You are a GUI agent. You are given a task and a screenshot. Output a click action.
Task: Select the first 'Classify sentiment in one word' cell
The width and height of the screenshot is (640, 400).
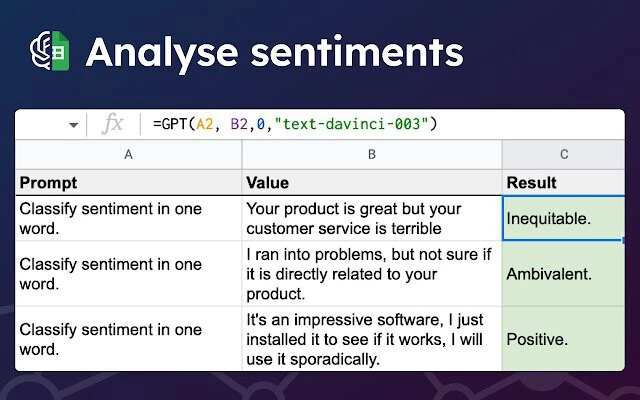click(128, 219)
